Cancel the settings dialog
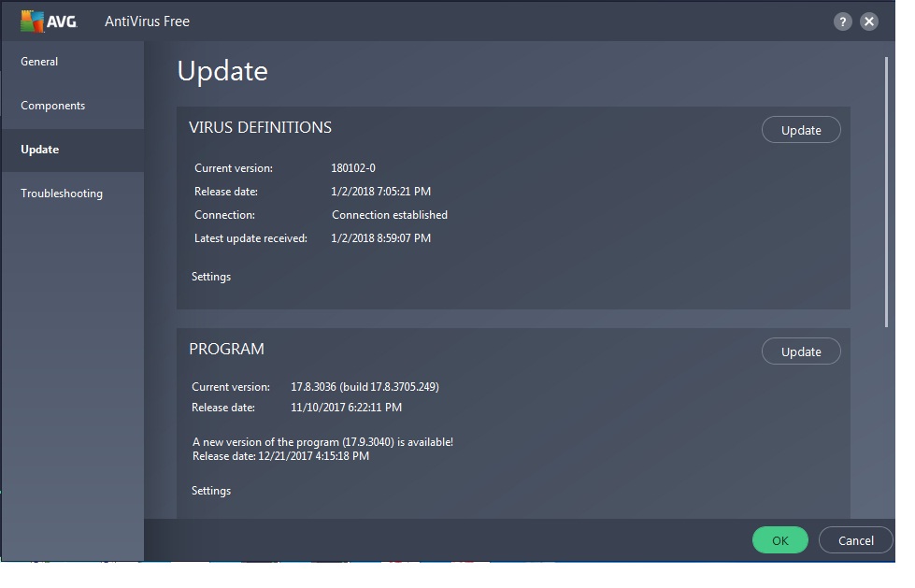Viewport: 915px width, 588px height. (855, 540)
